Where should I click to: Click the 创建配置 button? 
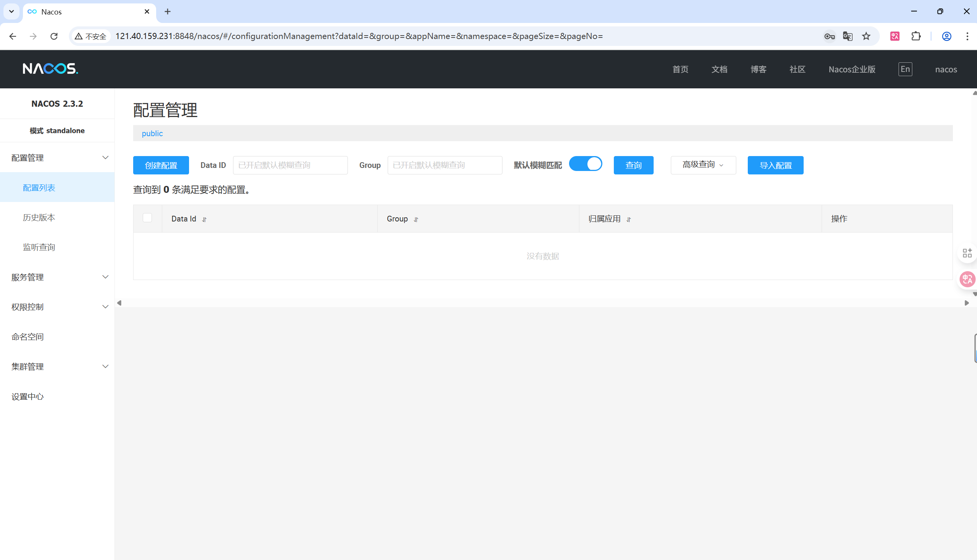pos(161,165)
